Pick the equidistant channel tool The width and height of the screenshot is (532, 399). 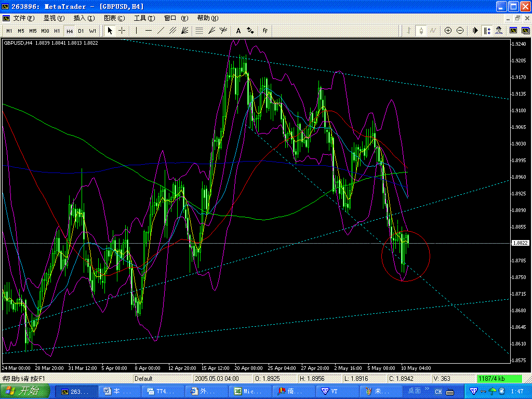coord(172,31)
